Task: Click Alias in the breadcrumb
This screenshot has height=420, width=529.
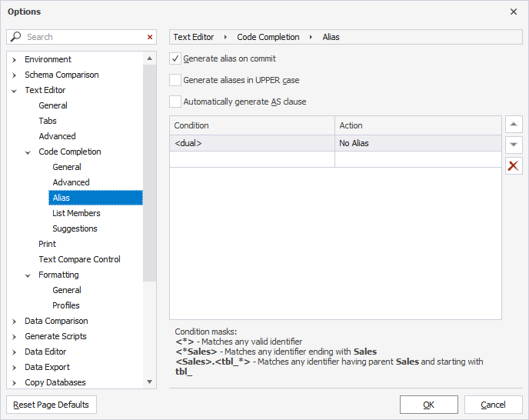Action: pyautogui.click(x=331, y=37)
